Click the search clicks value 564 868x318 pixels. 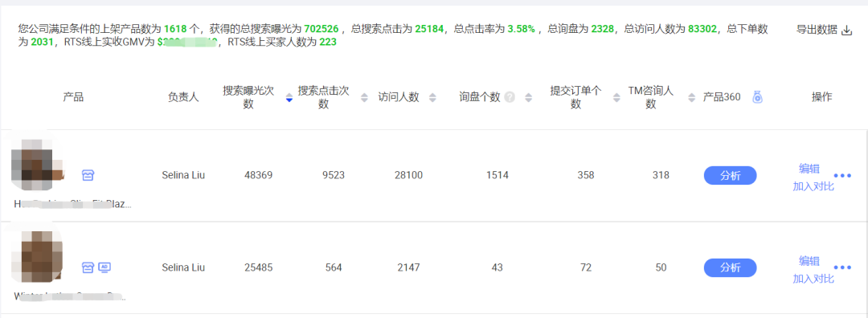tap(334, 267)
